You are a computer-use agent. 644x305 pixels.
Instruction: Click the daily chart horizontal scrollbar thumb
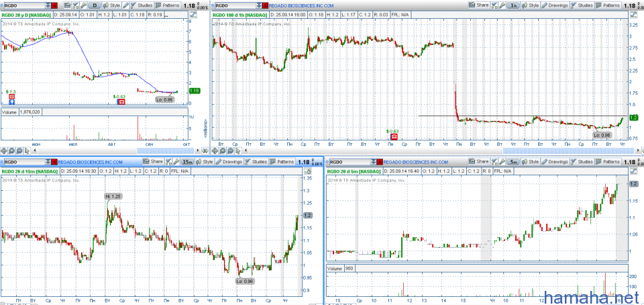click(x=165, y=150)
